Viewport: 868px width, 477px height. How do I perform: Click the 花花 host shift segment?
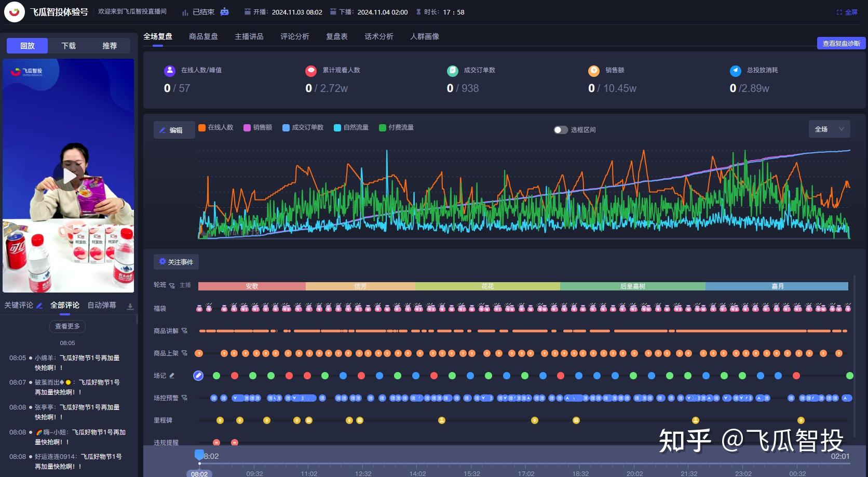[487, 286]
